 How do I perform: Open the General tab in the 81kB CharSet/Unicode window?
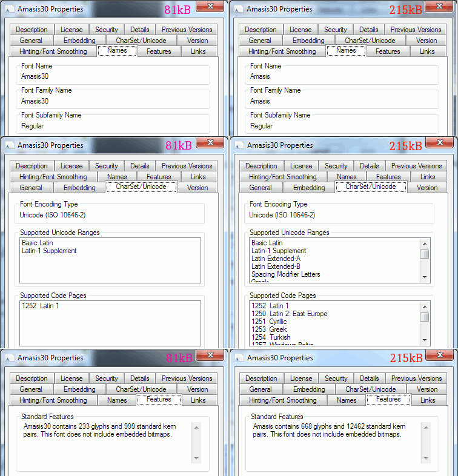pos(31,188)
